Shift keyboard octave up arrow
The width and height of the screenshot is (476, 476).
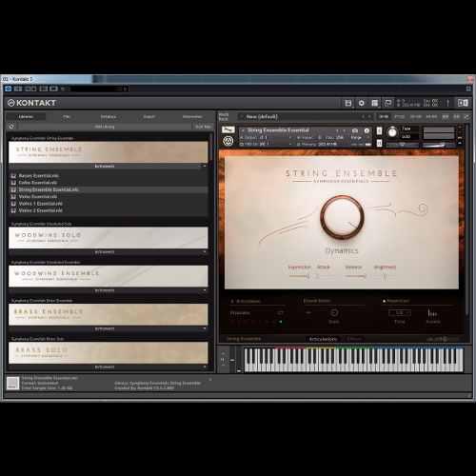pos(223,353)
